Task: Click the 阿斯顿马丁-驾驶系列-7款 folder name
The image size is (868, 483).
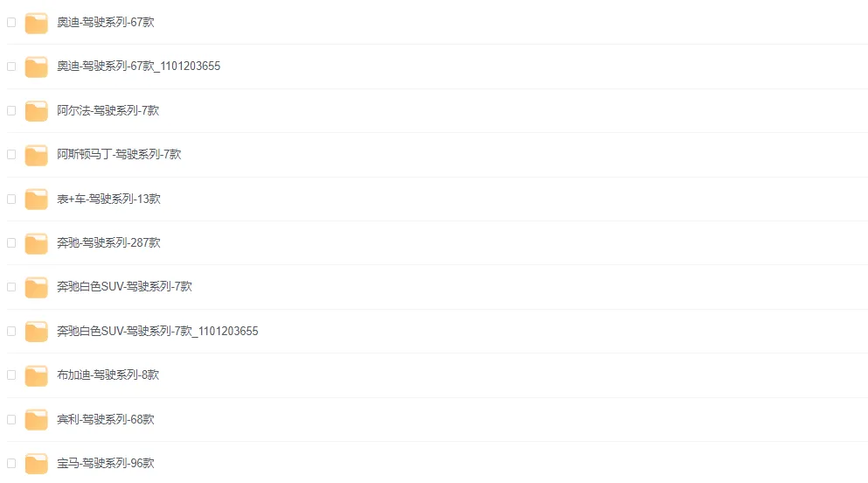Action: 119,155
